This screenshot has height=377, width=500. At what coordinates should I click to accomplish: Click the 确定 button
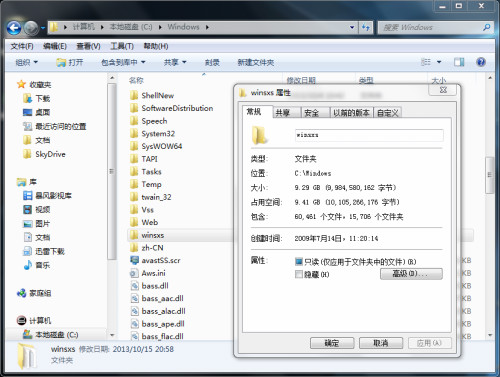point(332,343)
